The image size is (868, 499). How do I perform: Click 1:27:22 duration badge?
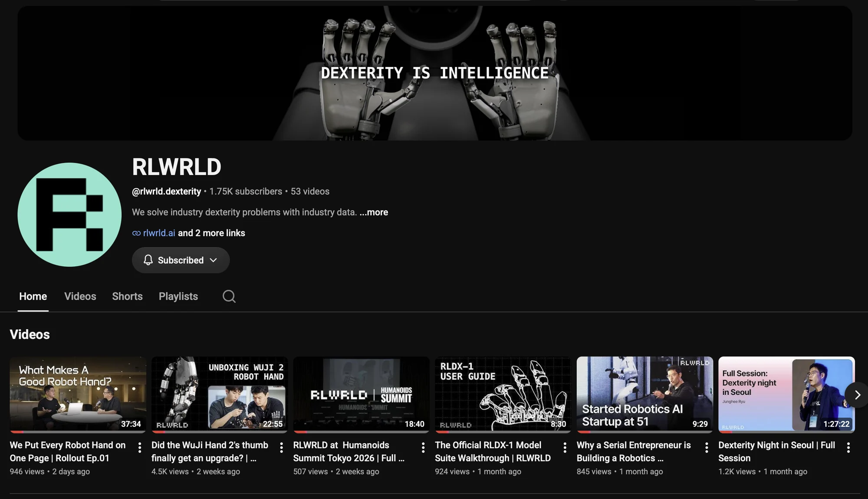pyautogui.click(x=836, y=424)
